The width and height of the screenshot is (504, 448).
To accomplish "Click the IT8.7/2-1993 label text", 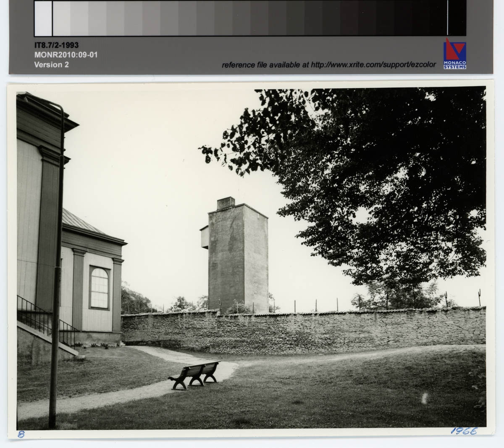I will 56,45.
